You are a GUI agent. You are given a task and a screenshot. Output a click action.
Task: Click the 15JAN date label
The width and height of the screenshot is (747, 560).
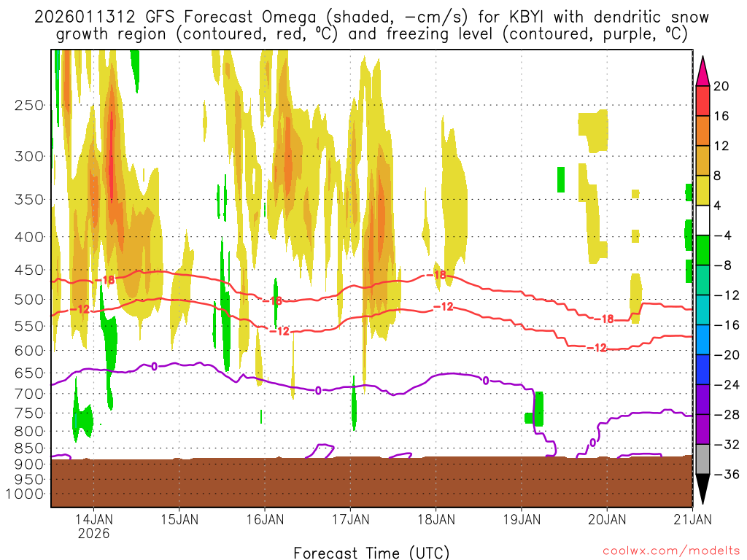[x=179, y=519]
